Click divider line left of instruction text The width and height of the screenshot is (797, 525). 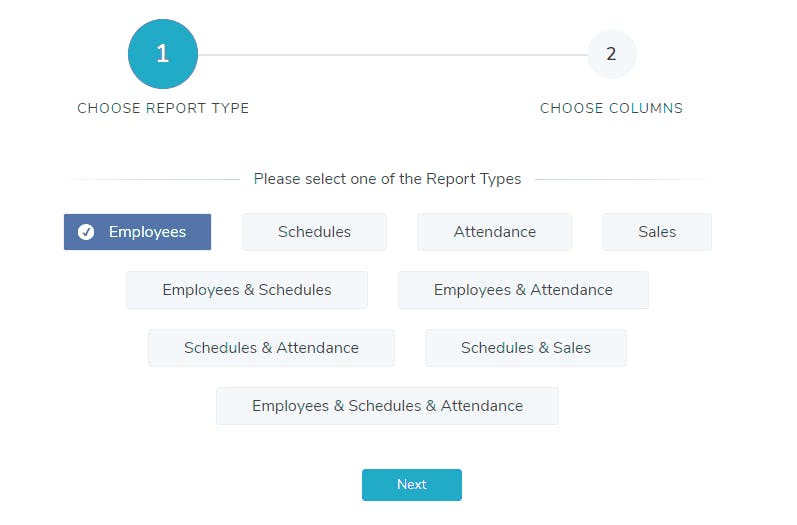coord(150,180)
